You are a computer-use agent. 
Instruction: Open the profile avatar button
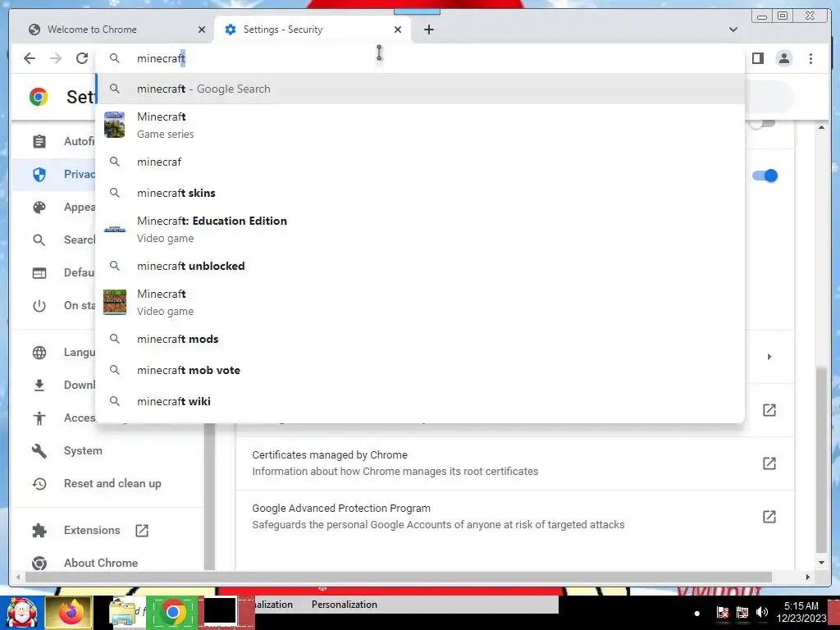click(783, 58)
